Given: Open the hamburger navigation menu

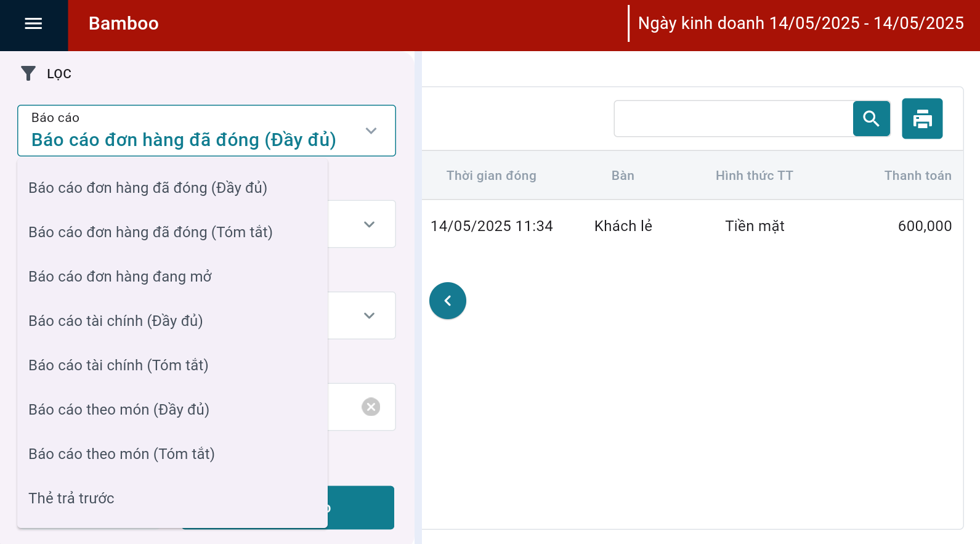Looking at the screenshot, I should pos(33,24).
